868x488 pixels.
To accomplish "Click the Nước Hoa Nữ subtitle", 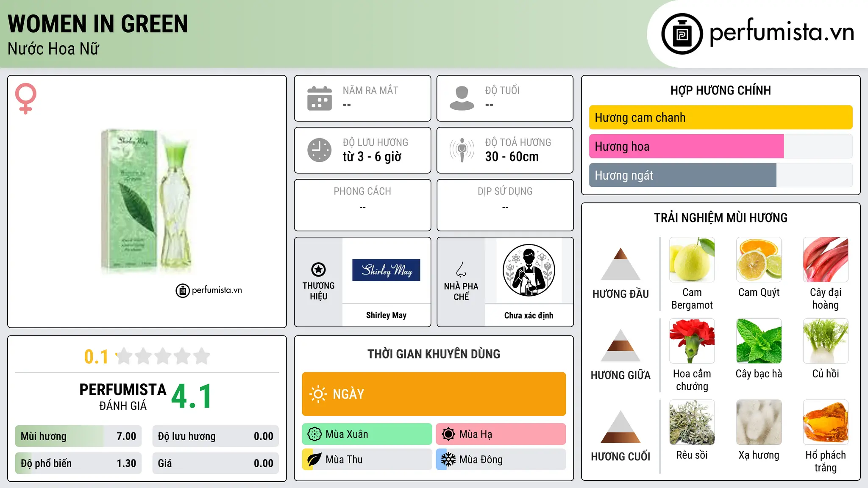I will (x=53, y=49).
